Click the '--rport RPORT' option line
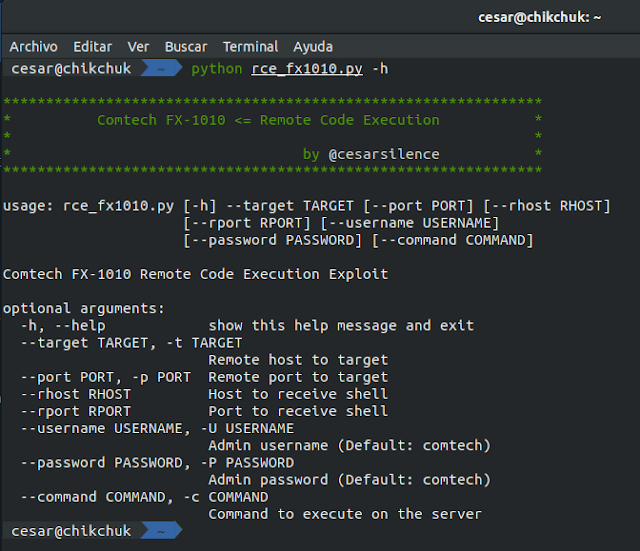 tap(76, 411)
